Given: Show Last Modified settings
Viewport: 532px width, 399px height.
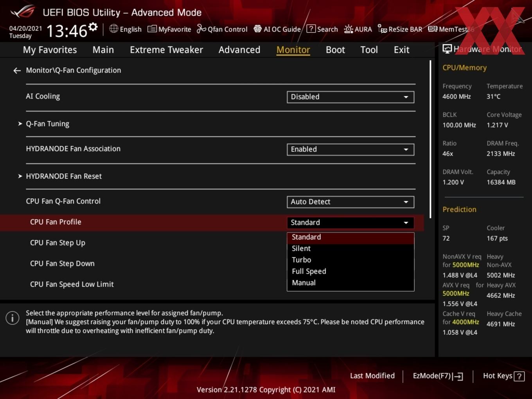Looking at the screenshot, I should coord(372,376).
